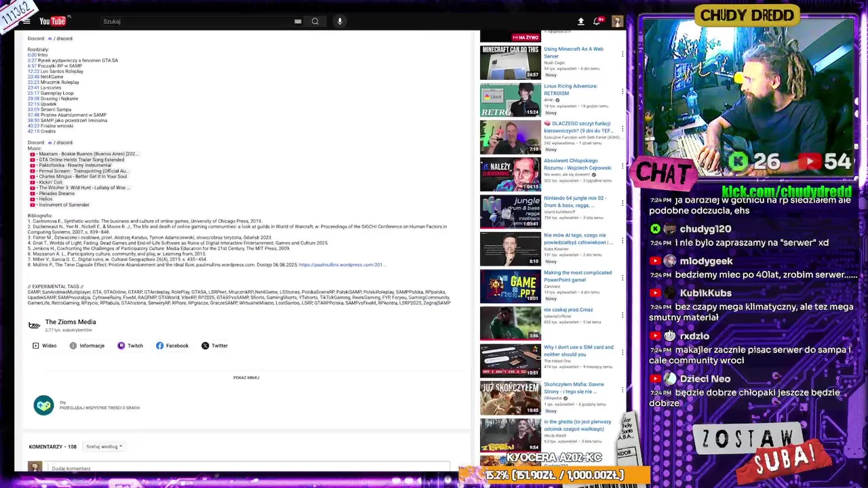868x488 pixels.
Task: Open options menu for Absolwent Chłopskiego Rozumu video
Action: pyautogui.click(x=623, y=166)
